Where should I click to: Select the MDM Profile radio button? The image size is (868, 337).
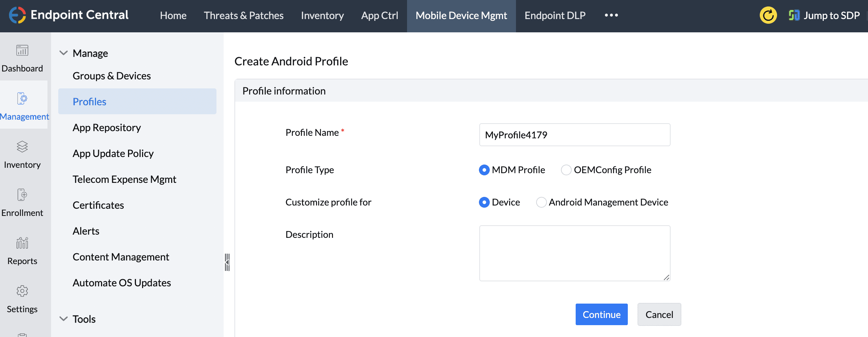484,170
